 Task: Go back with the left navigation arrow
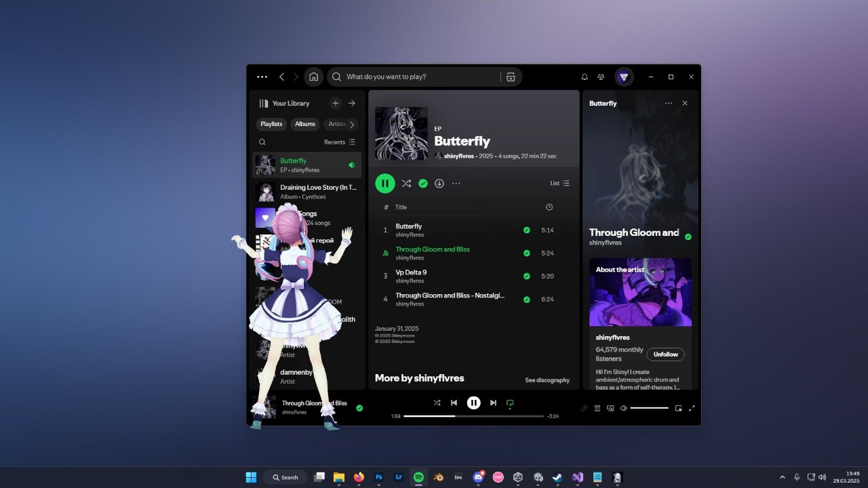point(282,77)
